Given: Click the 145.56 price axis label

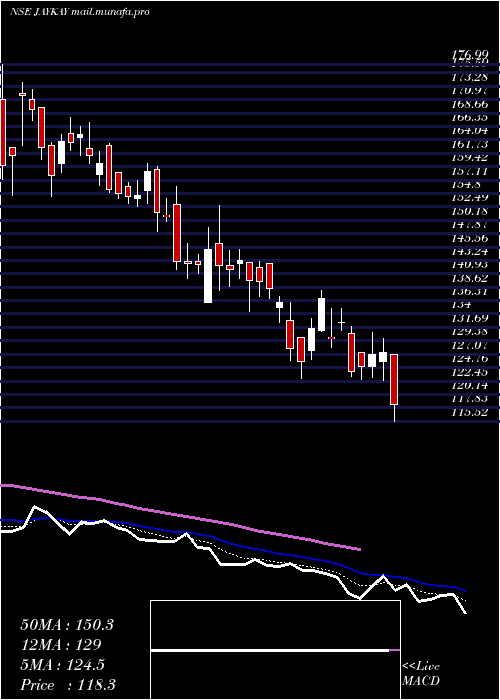Looking at the screenshot, I should [x=470, y=238].
